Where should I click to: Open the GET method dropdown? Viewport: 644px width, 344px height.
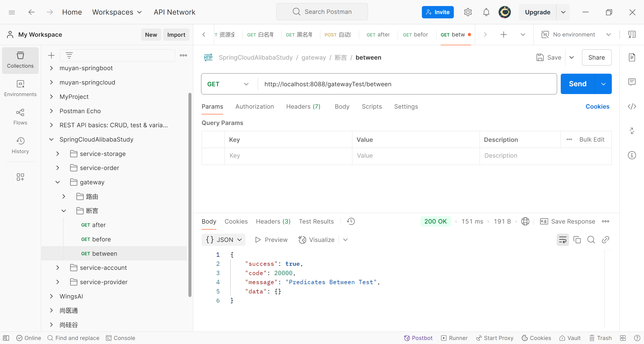point(228,84)
